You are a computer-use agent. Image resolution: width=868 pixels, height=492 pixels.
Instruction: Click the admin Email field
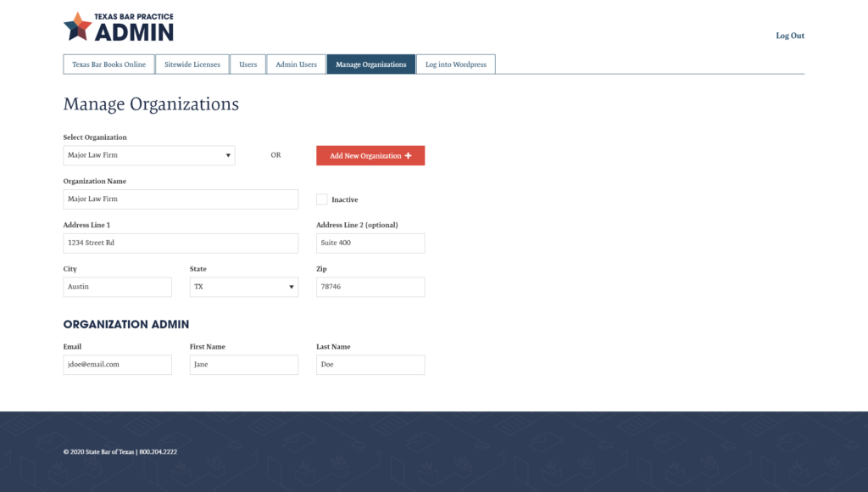pyautogui.click(x=117, y=365)
